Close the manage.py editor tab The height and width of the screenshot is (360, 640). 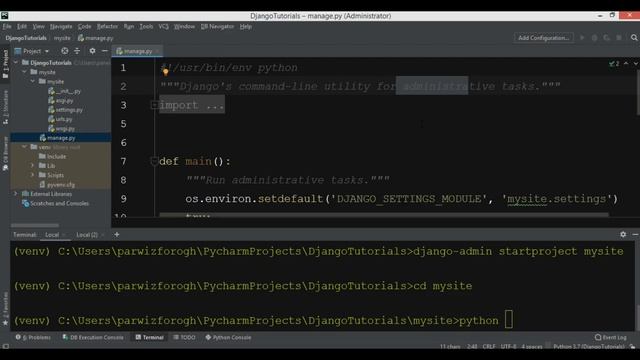coord(157,51)
